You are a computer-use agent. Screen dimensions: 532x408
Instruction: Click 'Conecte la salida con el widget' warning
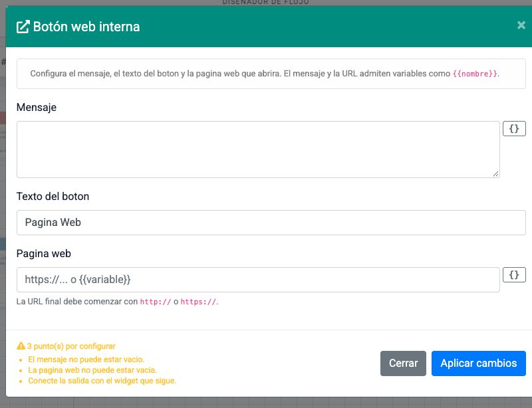(x=102, y=381)
